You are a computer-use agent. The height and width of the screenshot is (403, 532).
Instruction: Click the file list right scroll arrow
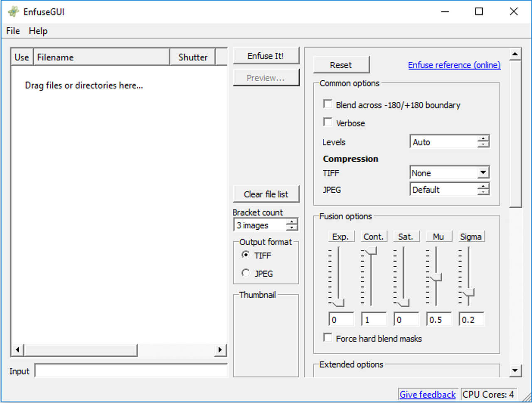click(x=220, y=350)
